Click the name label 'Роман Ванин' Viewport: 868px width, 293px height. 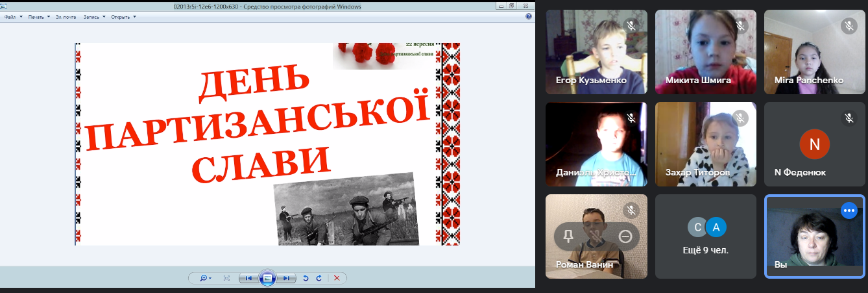click(585, 265)
